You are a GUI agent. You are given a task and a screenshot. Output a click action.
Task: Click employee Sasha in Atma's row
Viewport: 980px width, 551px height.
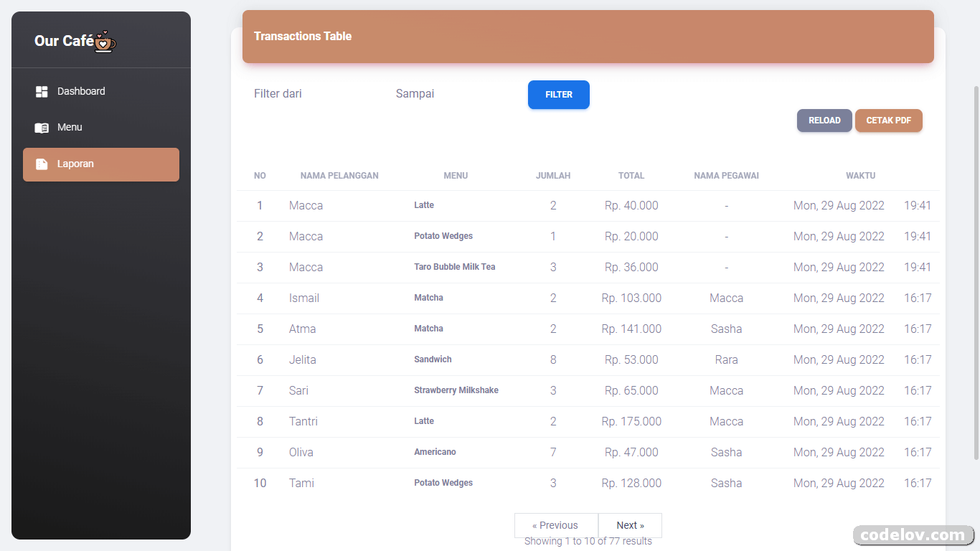coord(726,329)
